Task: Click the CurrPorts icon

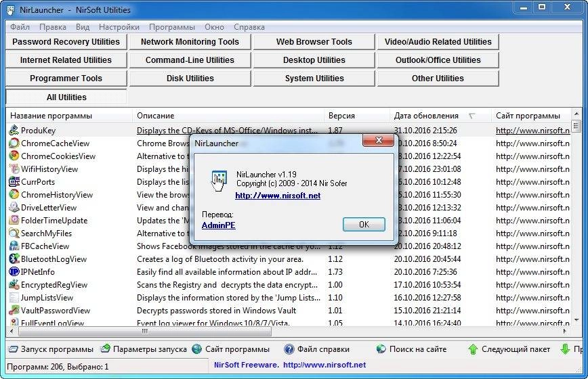Action: (14, 181)
